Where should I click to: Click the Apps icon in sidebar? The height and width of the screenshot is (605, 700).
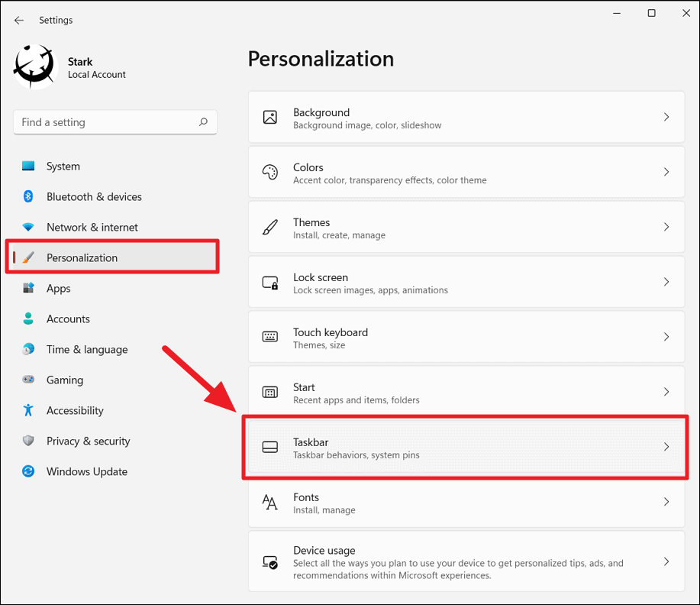pos(28,288)
